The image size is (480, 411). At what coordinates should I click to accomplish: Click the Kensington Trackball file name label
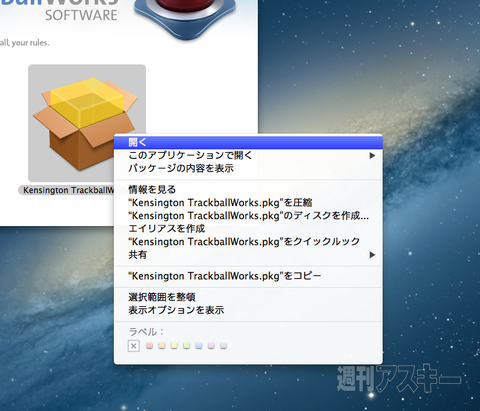tap(67, 190)
